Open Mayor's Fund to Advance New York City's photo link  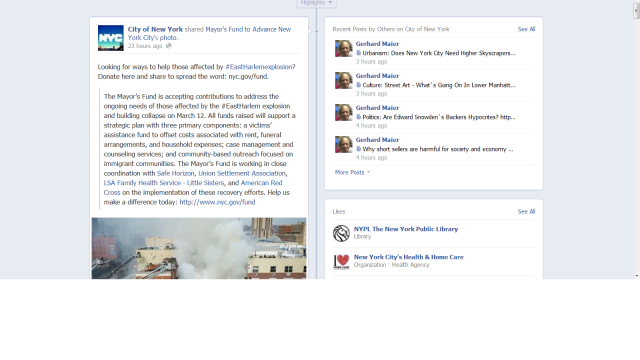click(x=209, y=33)
